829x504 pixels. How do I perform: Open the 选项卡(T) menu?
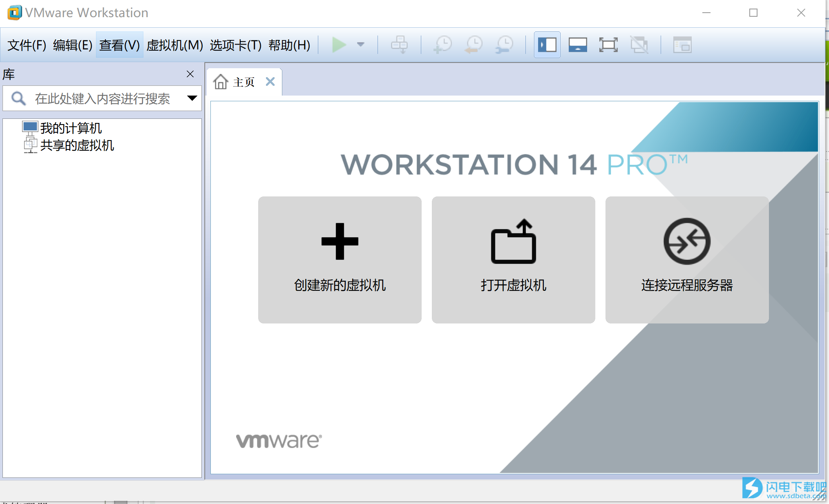[236, 45]
